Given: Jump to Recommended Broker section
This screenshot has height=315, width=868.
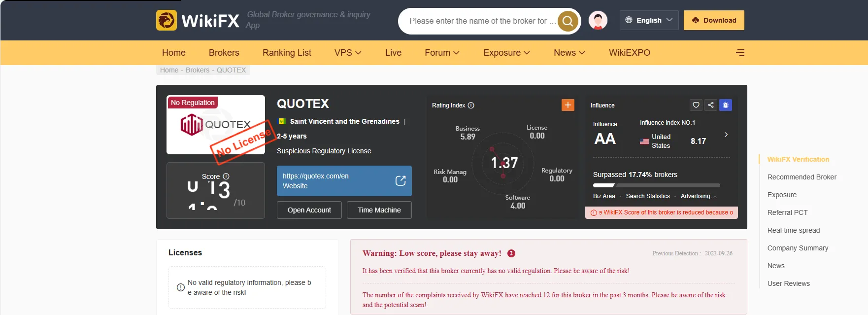Looking at the screenshot, I should [802, 177].
